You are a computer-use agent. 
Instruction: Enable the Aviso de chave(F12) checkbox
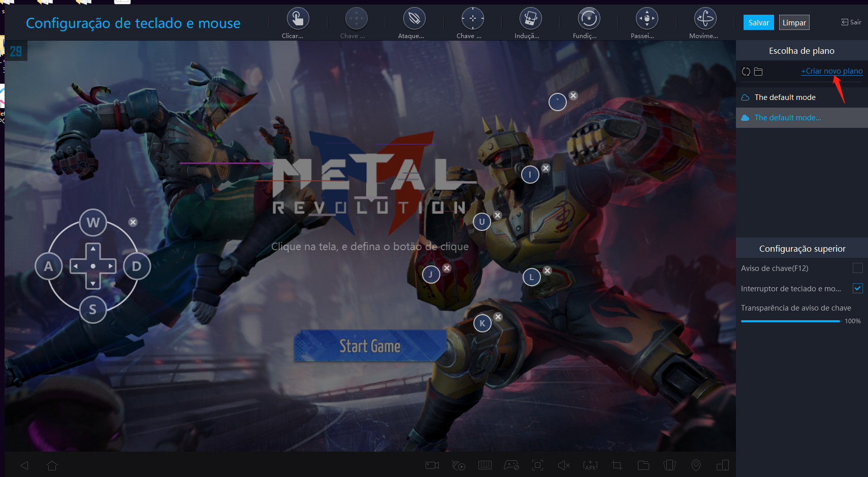[x=858, y=268]
